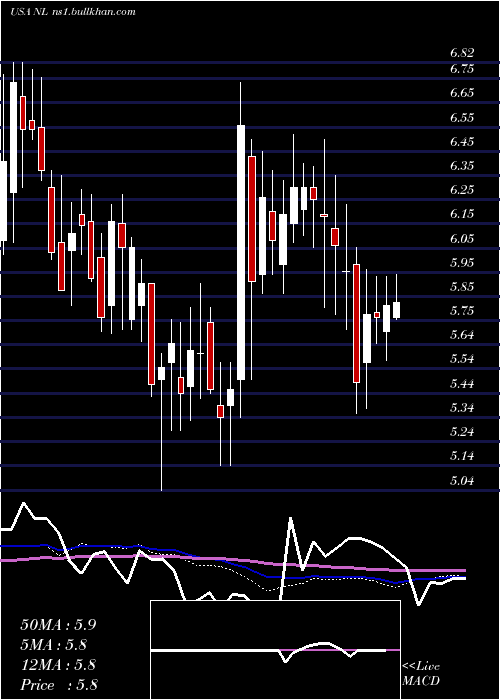
Task: Click the 5.14 price axis label
Action: pos(462,456)
